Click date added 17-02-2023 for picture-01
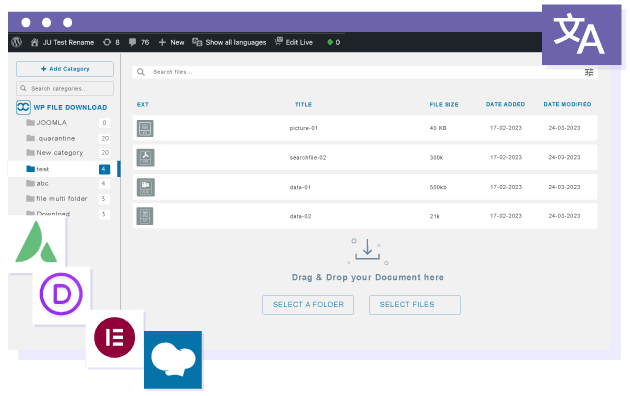Image resolution: width=630 pixels, height=396 pixels. coord(506,128)
